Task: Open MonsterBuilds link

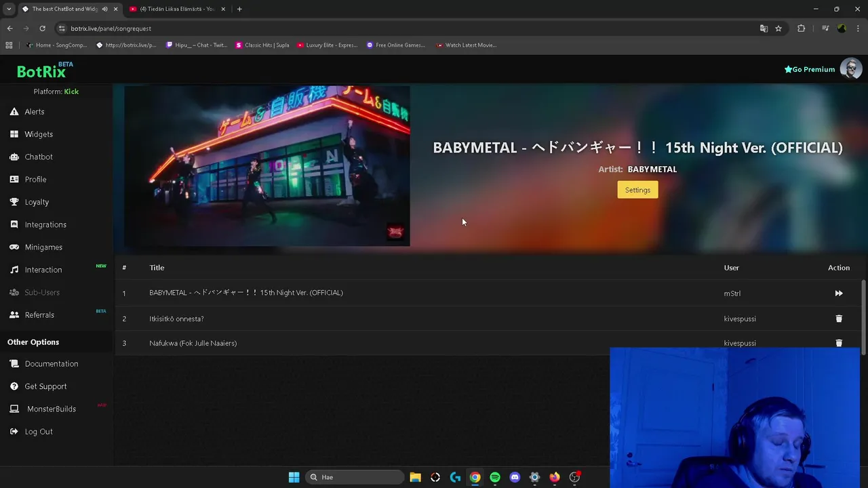Action: pos(52,409)
